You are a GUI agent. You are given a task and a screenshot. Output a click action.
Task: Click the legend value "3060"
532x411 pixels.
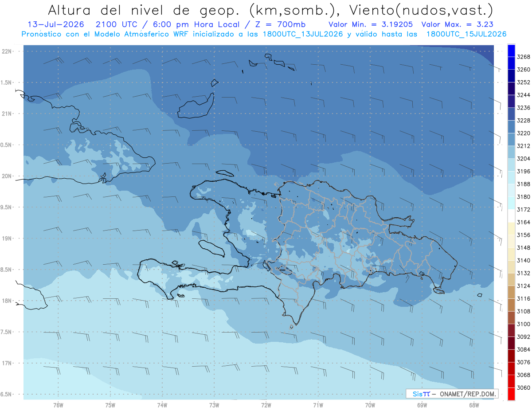[524, 388]
